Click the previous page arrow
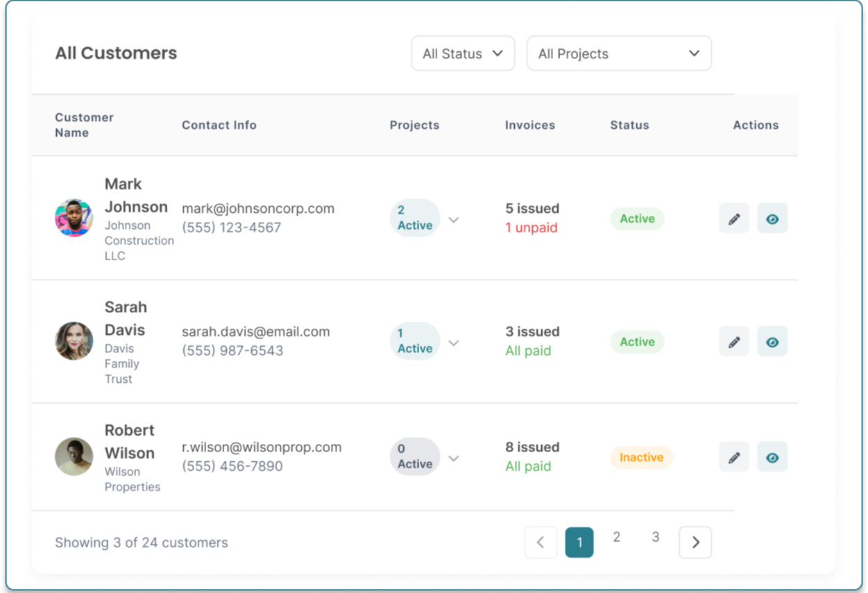 click(541, 542)
